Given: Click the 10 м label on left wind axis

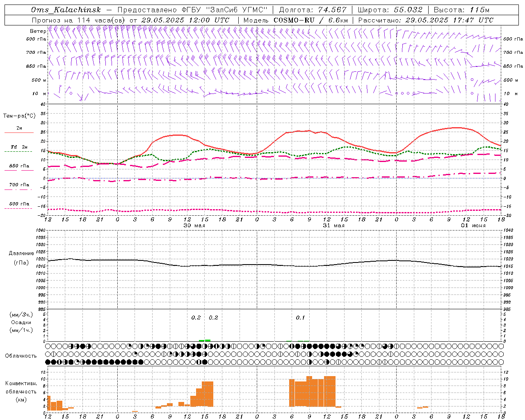Looking at the screenshot, I should coord(39,94).
